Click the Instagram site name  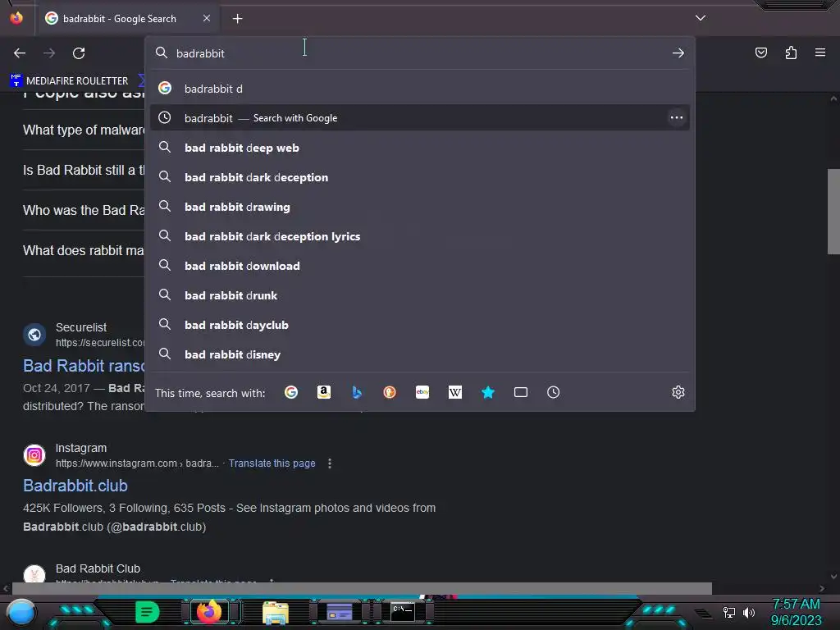click(81, 448)
